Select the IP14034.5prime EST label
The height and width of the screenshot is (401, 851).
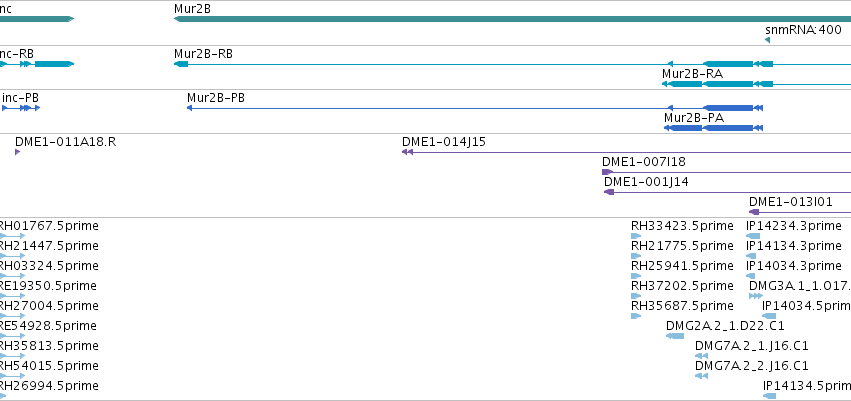[x=806, y=305]
